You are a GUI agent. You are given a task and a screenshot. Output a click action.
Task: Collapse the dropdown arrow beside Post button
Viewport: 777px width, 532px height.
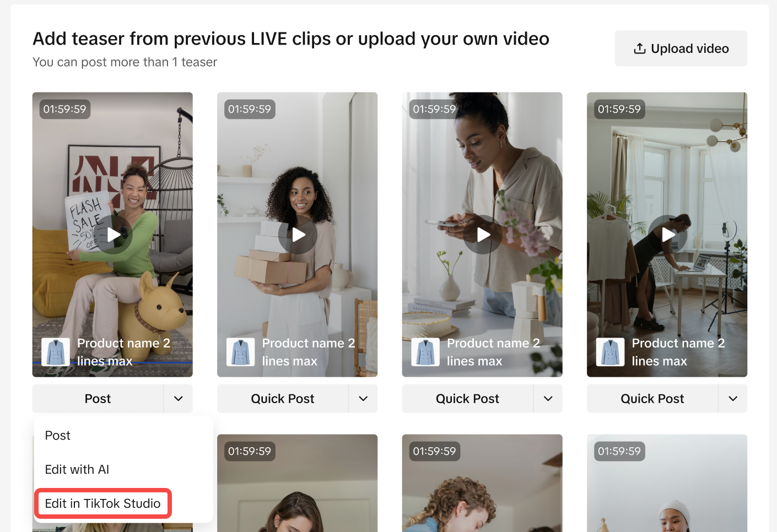[178, 399]
